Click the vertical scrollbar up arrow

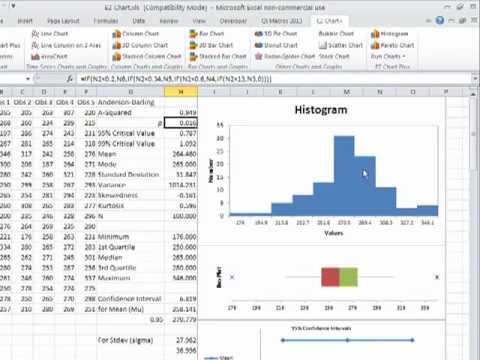(474, 95)
